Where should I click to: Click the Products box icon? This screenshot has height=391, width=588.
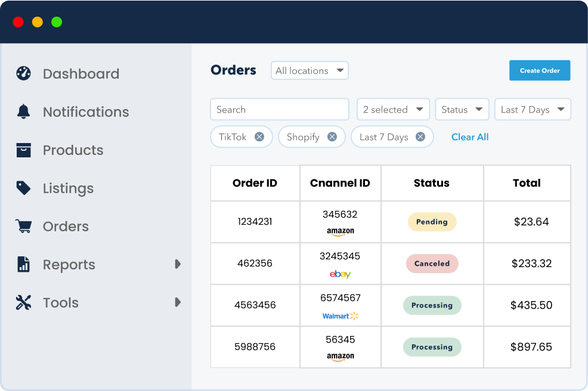tap(23, 150)
